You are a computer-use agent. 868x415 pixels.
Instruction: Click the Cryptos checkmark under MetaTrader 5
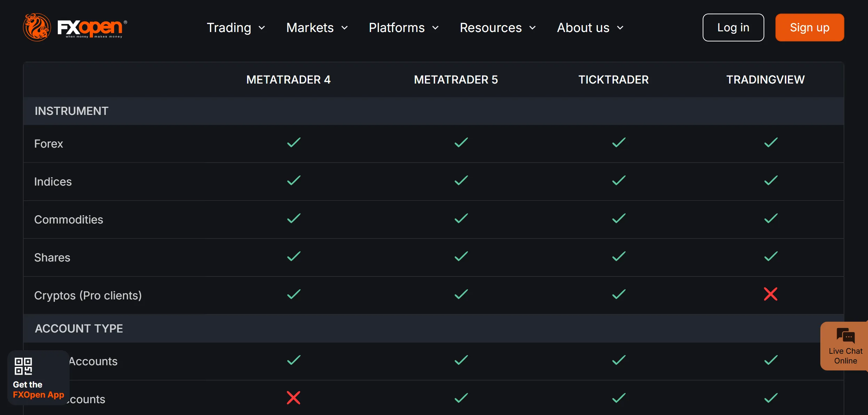pyautogui.click(x=461, y=295)
